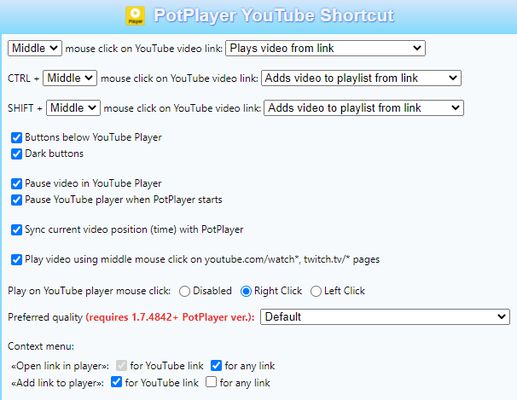The width and height of the screenshot is (517, 400).
Task: Click the CTRL + label text
Action: 23,78
